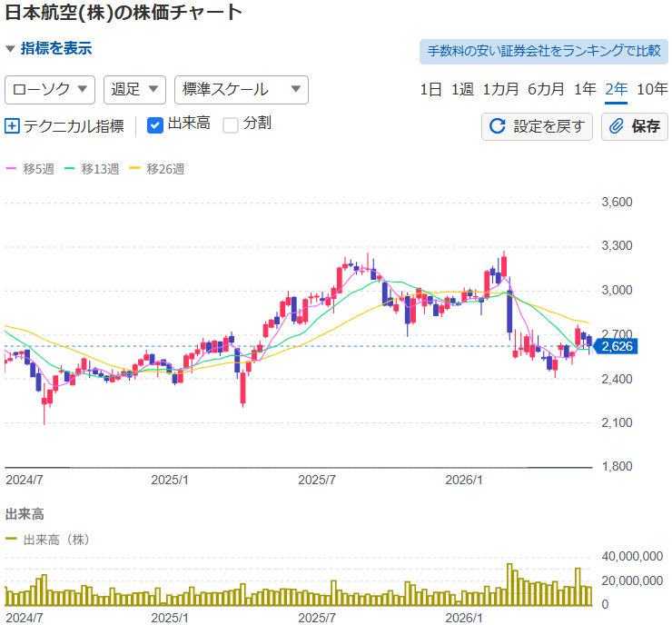Open the 週足 interval dropdown
672x625 pixels.
134,90
